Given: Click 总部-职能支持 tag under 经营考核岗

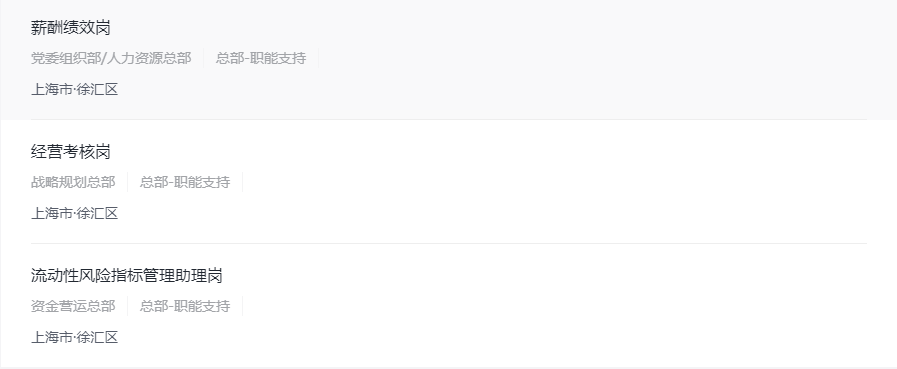Looking at the screenshot, I should pyautogui.click(x=185, y=182).
